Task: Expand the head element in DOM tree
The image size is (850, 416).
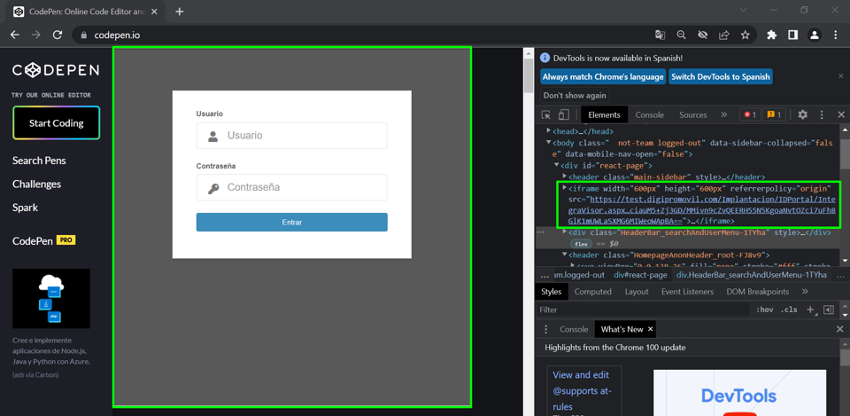Action: pos(548,131)
